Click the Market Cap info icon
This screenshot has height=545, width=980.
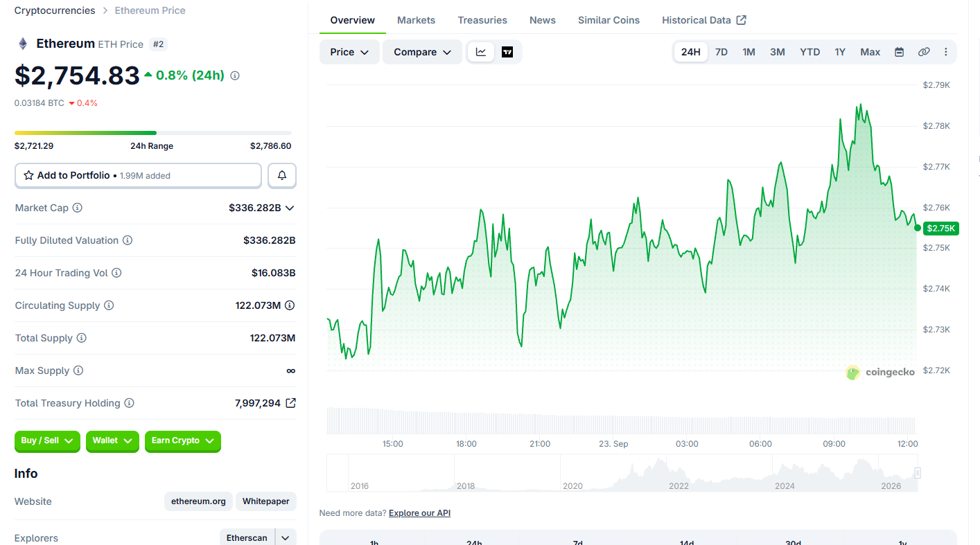point(78,208)
